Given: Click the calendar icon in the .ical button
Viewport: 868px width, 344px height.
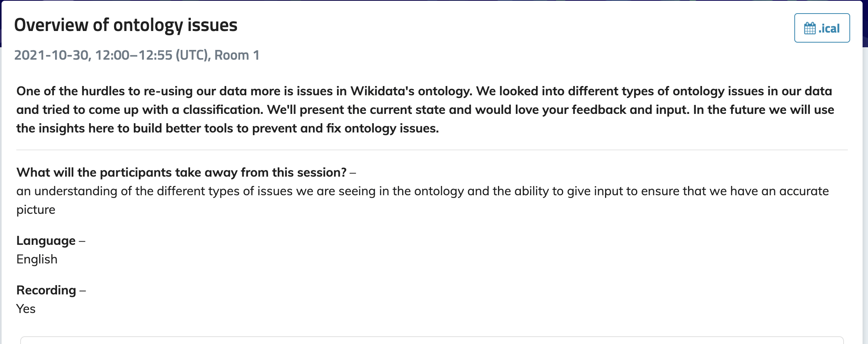Looking at the screenshot, I should (810, 28).
